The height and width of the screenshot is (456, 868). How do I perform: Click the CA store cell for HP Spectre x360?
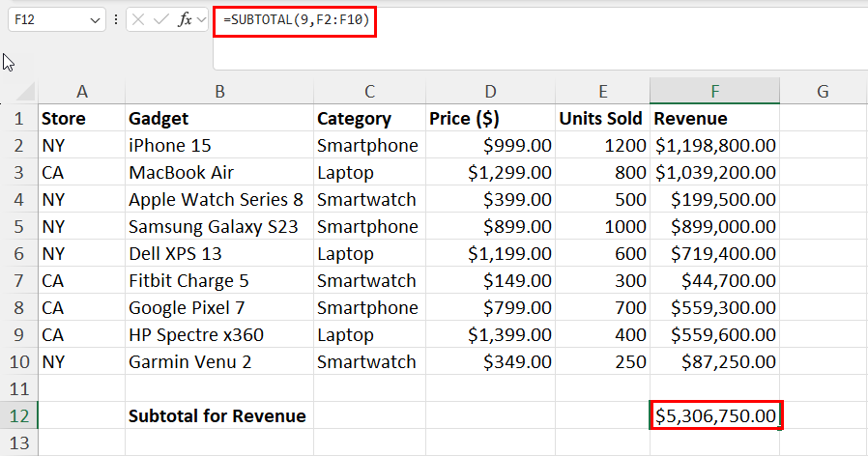[82, 335]
